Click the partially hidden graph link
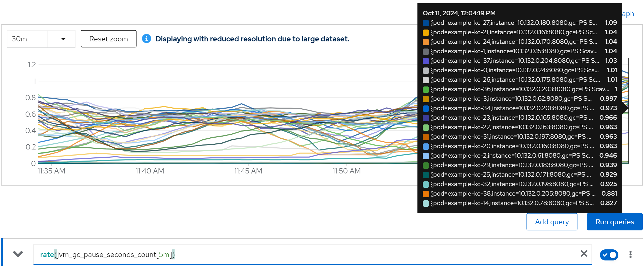Screen dimensions: 644x266 click(x=628, y=14)
